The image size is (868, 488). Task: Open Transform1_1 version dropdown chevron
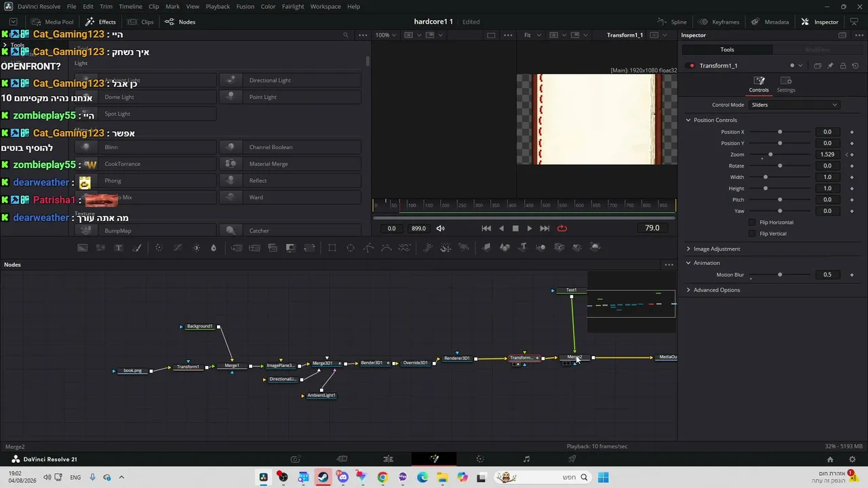coord(800,66)
